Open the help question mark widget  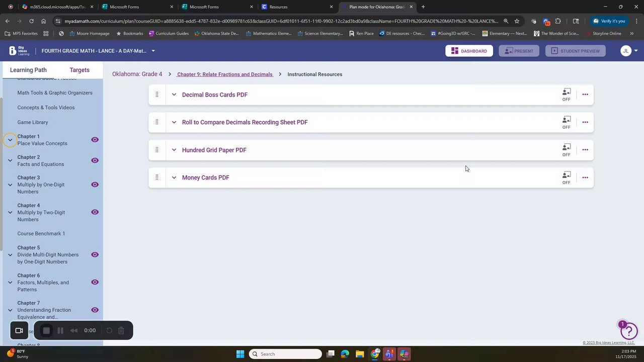point(629,331)
